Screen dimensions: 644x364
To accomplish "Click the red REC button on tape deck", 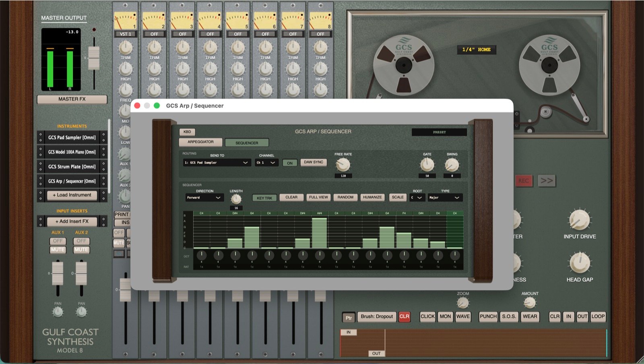I will click(524, 181).
